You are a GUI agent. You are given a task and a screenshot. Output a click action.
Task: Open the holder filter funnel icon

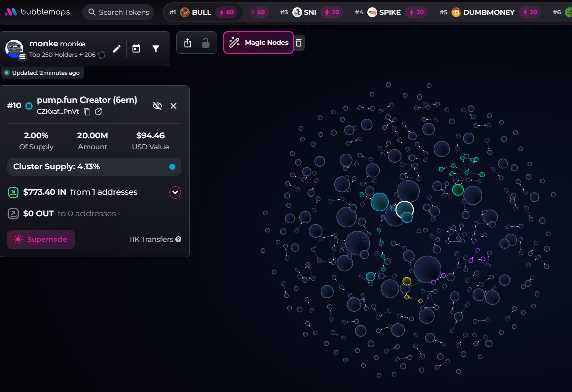(x=156, y=49)
